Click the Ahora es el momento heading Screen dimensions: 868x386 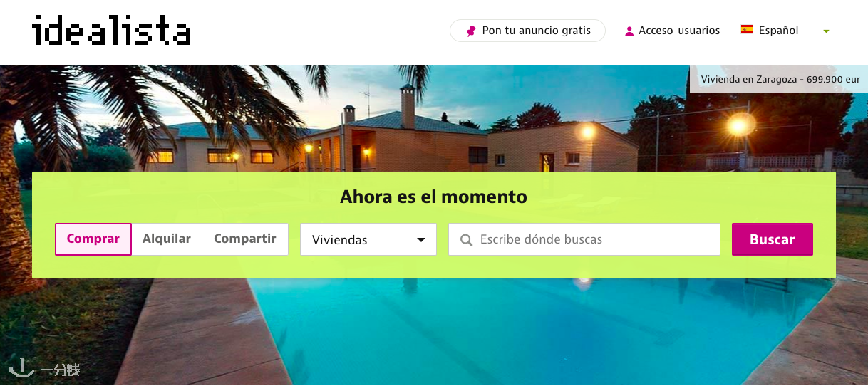click(x=434, y=197)
